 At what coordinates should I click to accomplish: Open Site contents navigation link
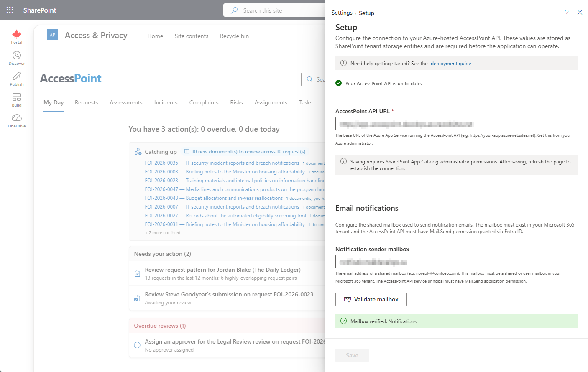point(192,36)
